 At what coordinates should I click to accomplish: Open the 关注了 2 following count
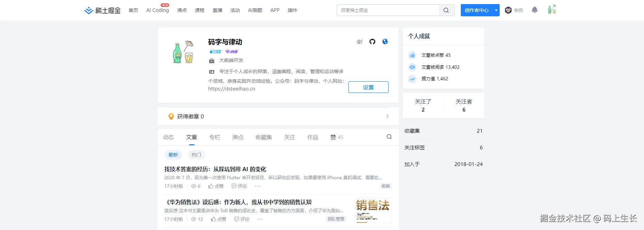click(423, 105)
